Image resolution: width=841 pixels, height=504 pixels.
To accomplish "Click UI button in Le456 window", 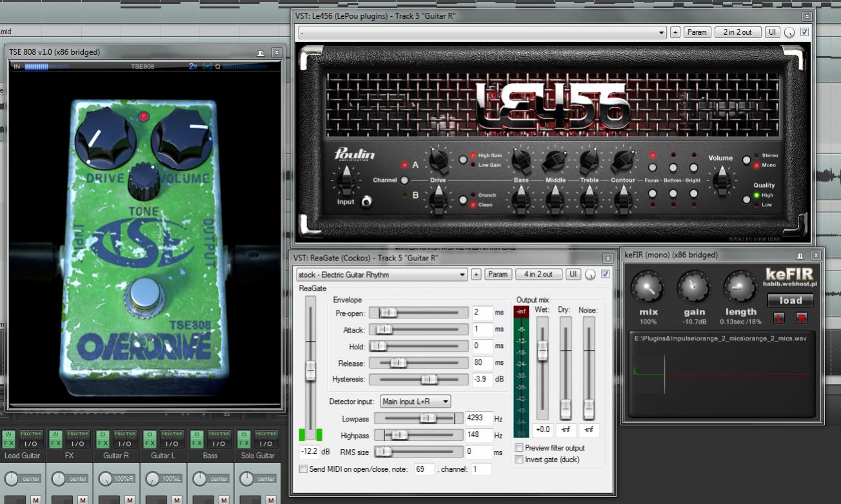I will (773, 32).
